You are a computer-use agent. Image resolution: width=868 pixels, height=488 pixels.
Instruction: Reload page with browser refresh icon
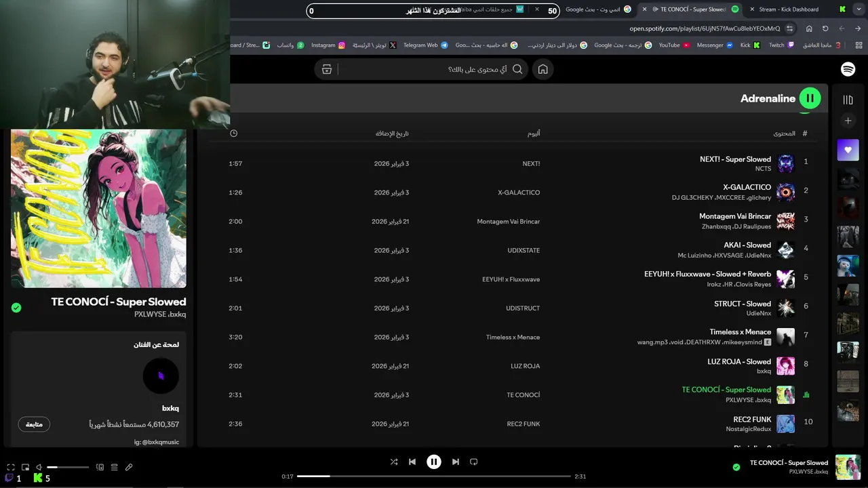(x=825, y=28)
